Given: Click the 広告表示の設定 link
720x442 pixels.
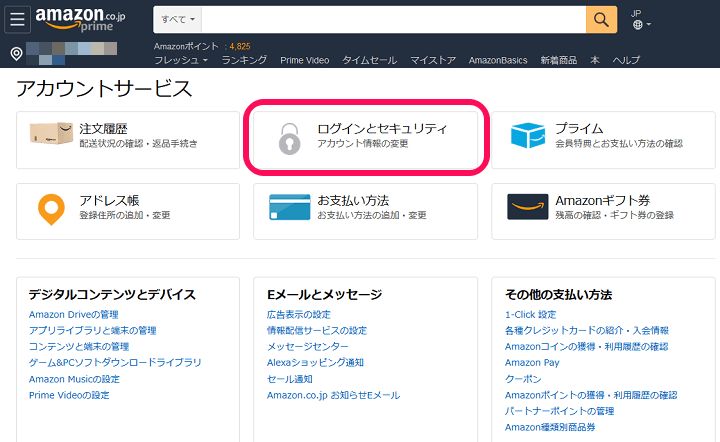Looking at the screenshot, I should click(298, 314).
